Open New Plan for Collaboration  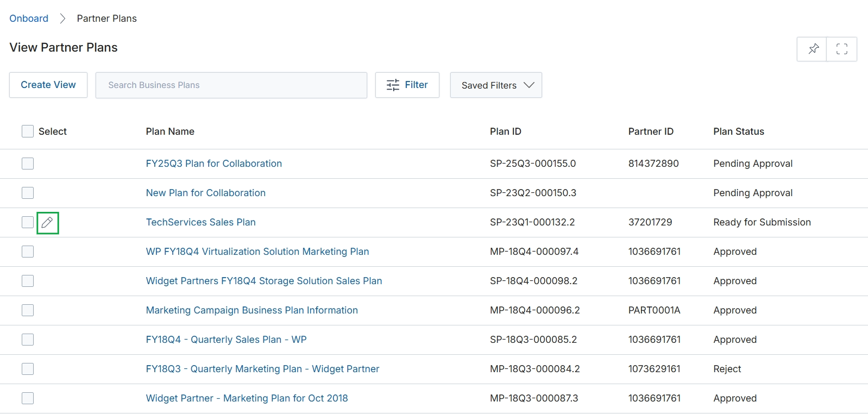pos(206,193)
